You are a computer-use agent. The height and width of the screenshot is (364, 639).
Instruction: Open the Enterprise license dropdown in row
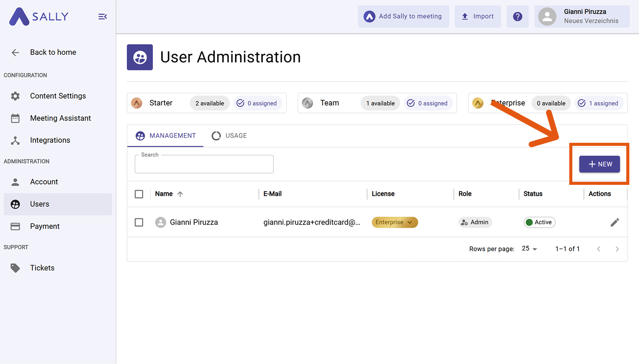pos(395,223)
